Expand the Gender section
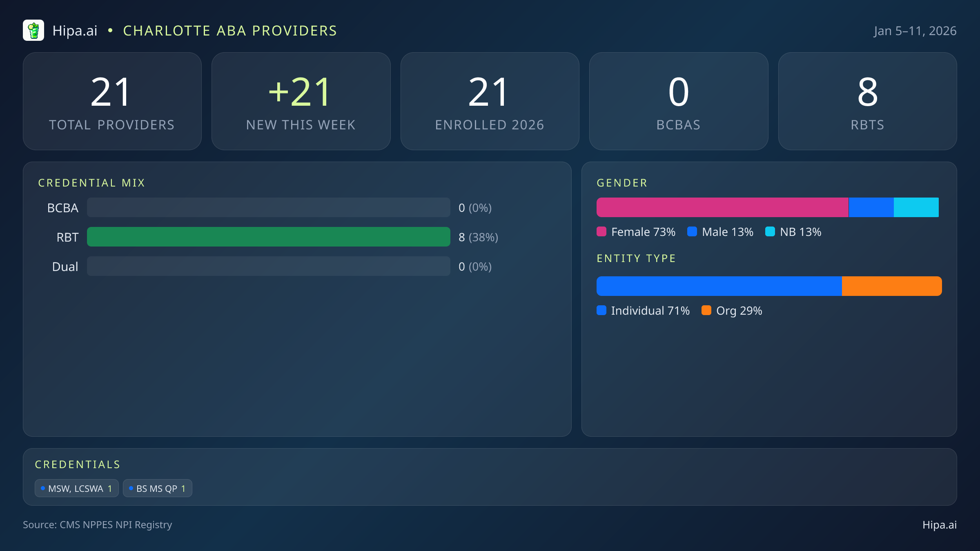Screen dimensions: 980x551 (622, 182)
